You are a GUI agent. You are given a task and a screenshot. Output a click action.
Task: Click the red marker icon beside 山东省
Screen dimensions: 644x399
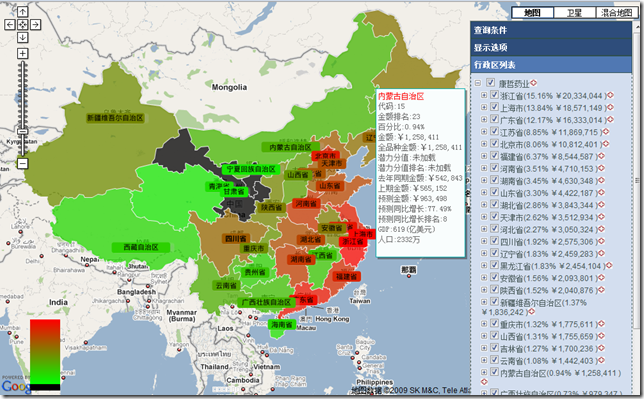point(601,192)
